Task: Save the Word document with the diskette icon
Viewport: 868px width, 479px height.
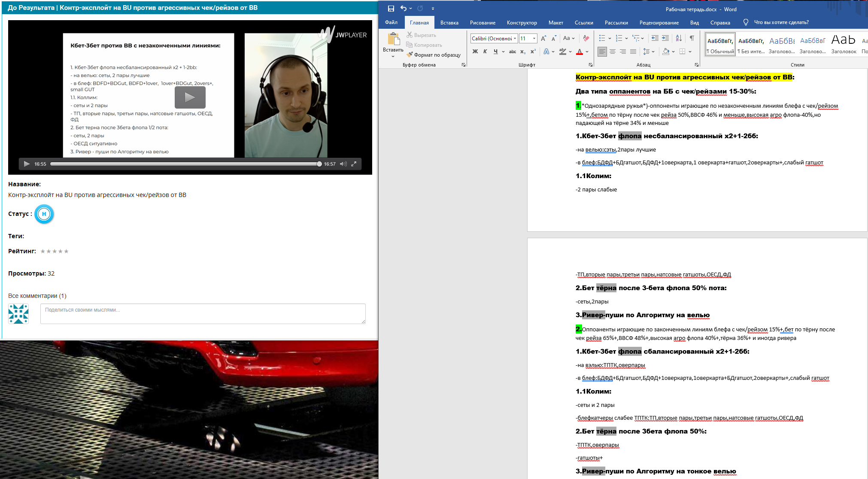Action: pyautogui.click(x=391, y=9)
